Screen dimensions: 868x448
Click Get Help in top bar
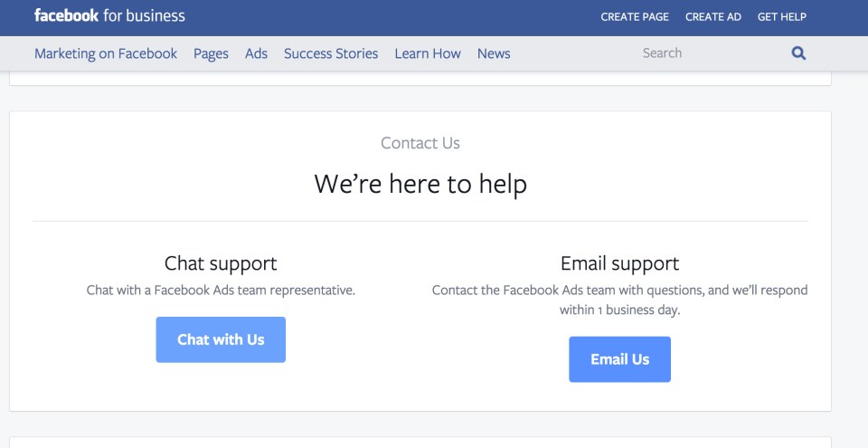click(x=781, y=16)
